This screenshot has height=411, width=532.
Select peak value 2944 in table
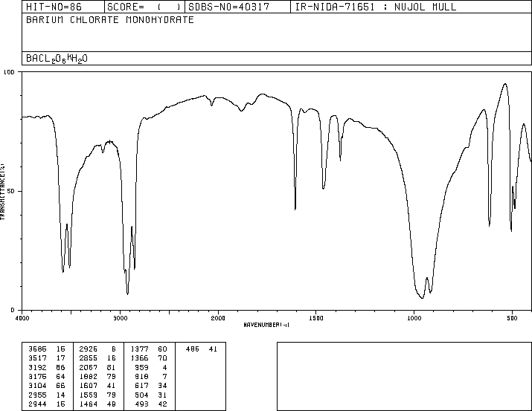(37, 404)
